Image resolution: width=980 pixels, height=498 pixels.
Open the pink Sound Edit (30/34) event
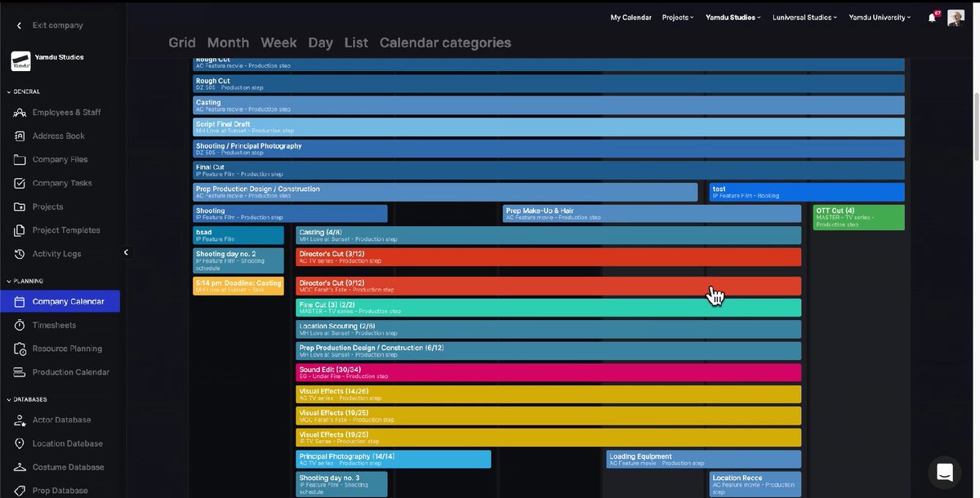(548, 372)
